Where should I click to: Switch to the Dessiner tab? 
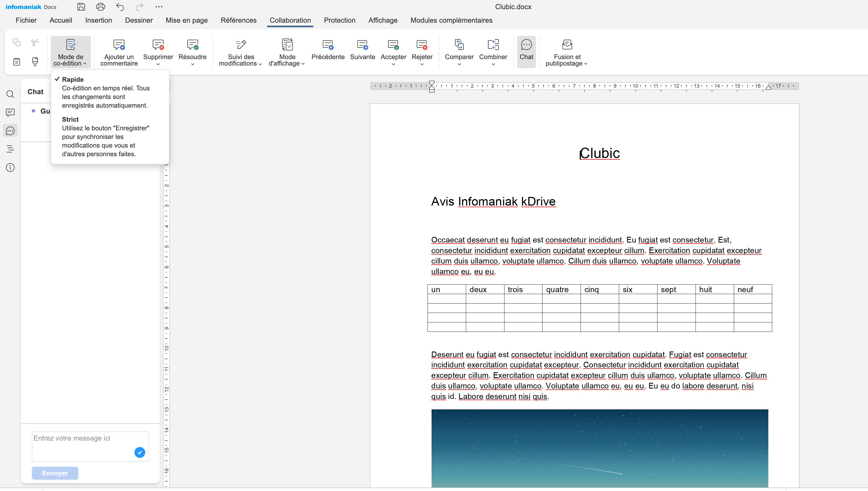(139, 20)
